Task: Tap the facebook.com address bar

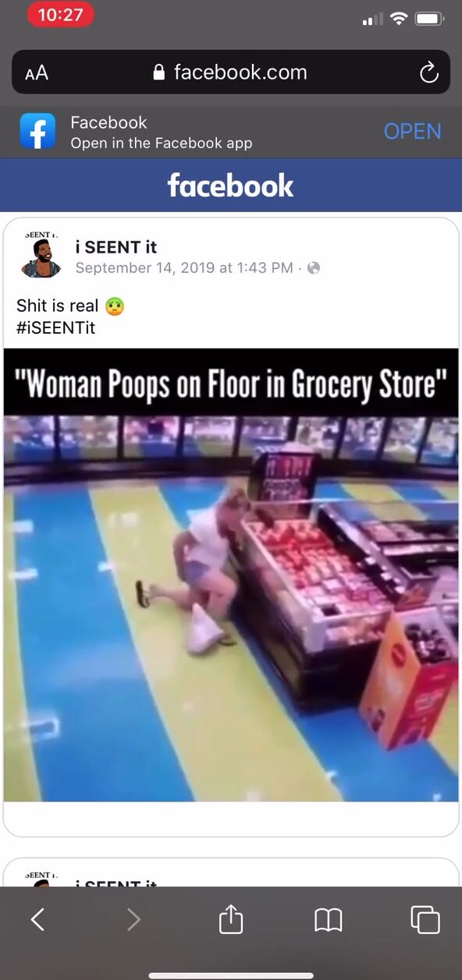Action: click(x=231, y=73)
